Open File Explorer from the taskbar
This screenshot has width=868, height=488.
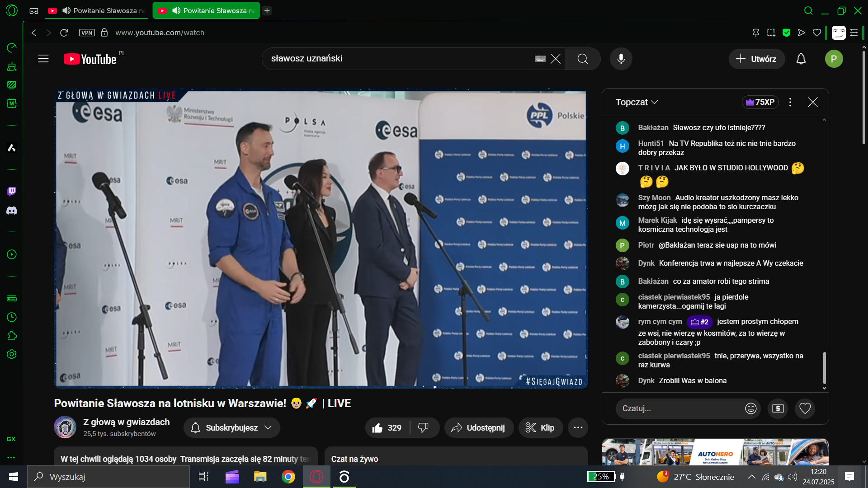pyautogui.click(x=260, y=477)
